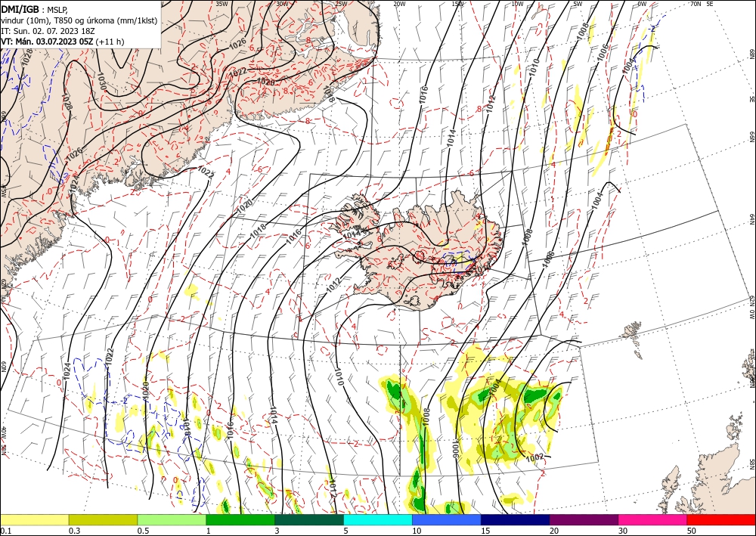Click the '0.1' legend scale value
The image size is (756, 536).
point(5,531)
